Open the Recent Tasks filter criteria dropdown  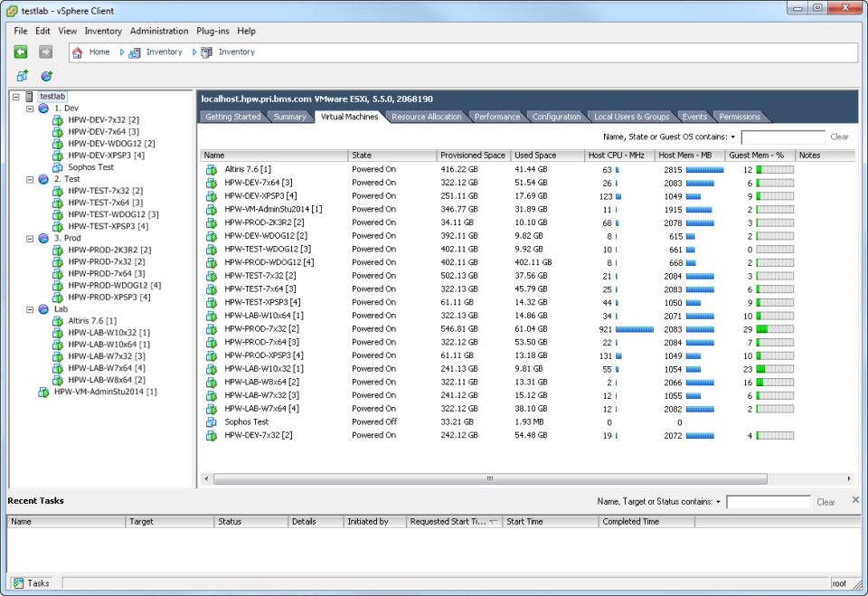pos(718,502)
